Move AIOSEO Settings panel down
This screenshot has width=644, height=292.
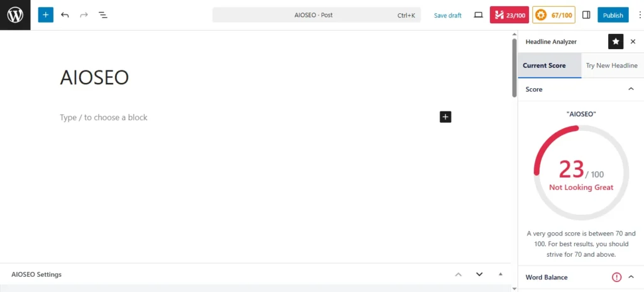(479, 274)
